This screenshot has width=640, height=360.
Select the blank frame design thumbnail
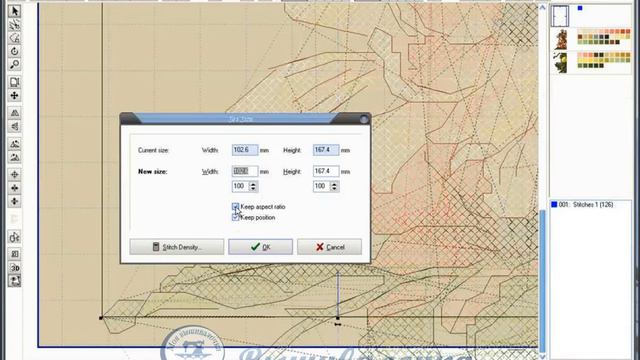click(x=560, y=16)
